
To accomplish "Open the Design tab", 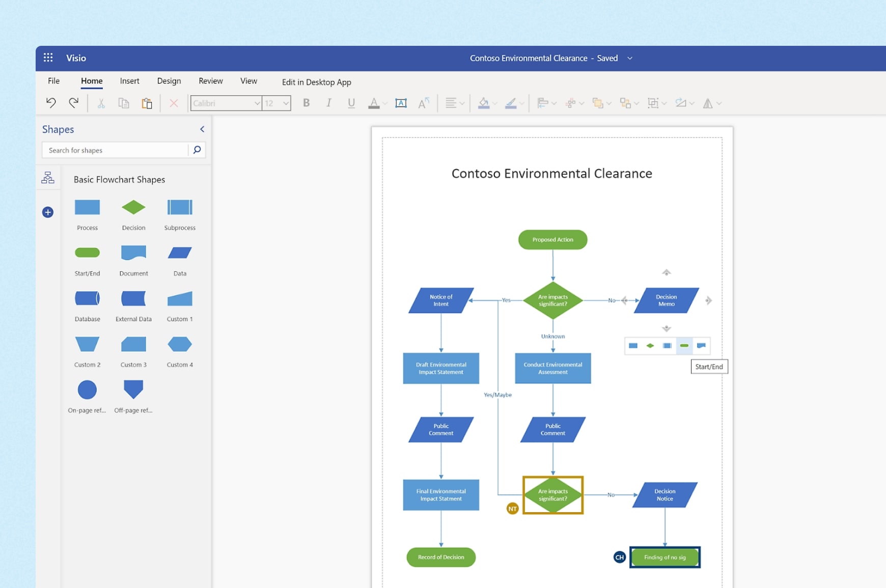I will (x=169, y=81).
